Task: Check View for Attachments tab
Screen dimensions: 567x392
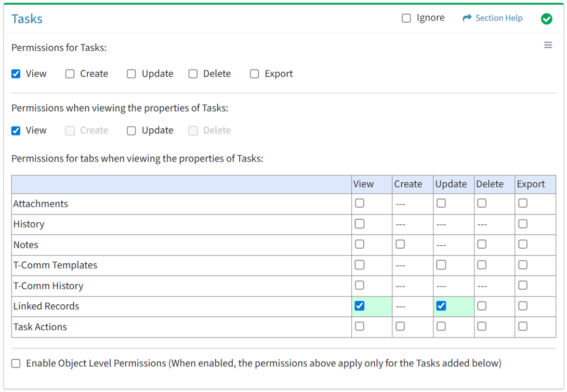Action: tap(360, 204)
